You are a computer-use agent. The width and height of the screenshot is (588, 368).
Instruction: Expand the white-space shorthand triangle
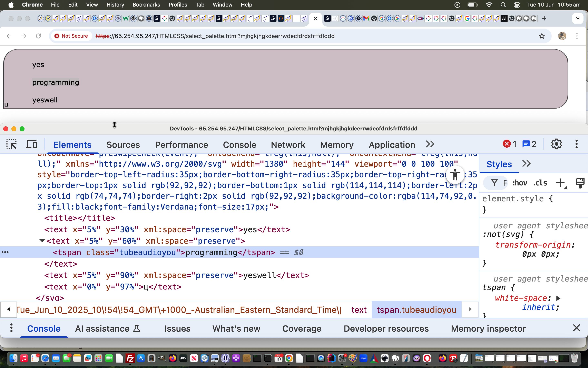558,298
